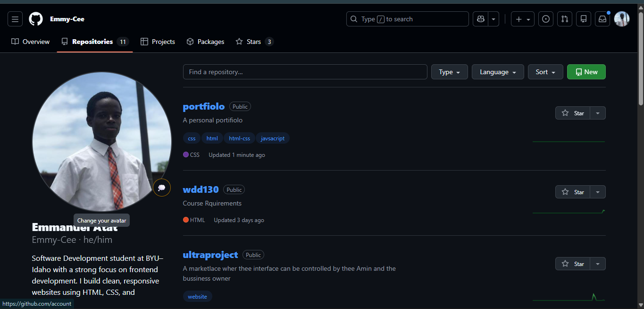
Task: Switch to the Projects tab
Action: (x=158, y=42)
